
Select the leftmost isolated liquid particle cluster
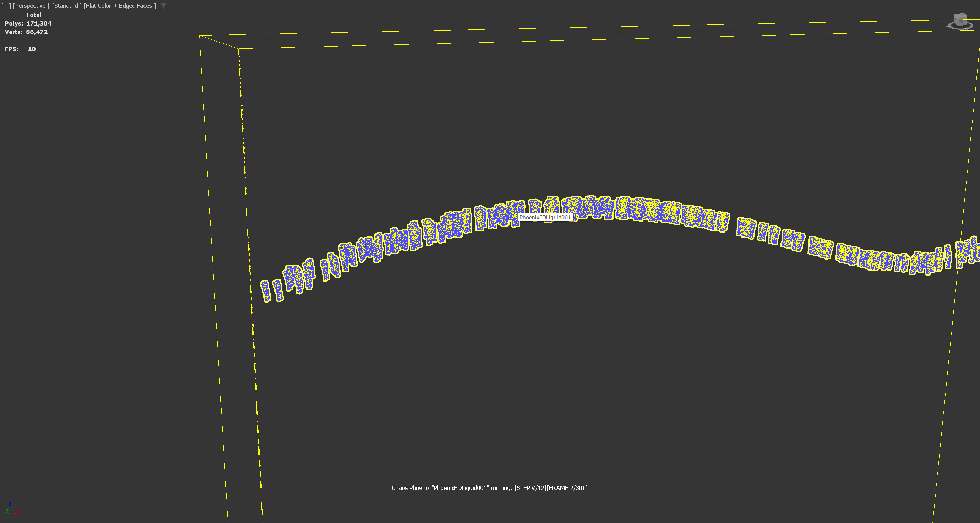coord(266,291)
